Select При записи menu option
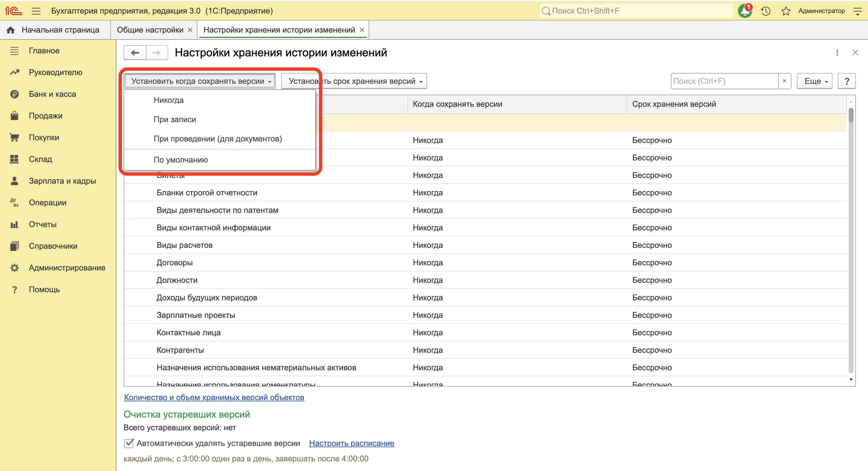 point(175,119)
